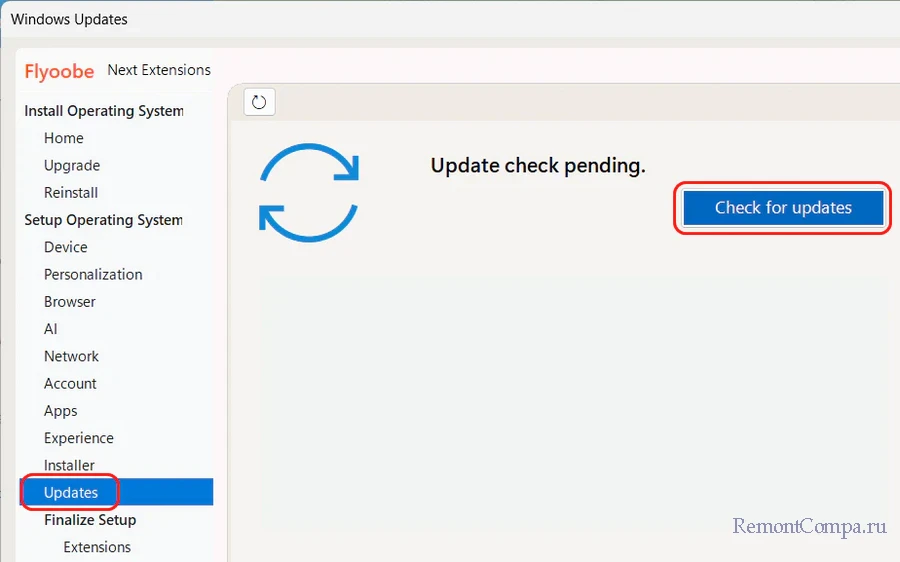Open the AI setup page
This screenshot has width=900, height=562.
(51, 329)
